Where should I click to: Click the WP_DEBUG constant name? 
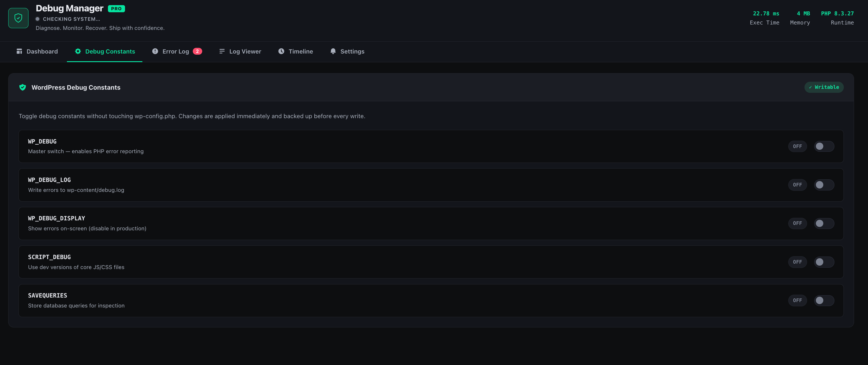pos(42,142)
